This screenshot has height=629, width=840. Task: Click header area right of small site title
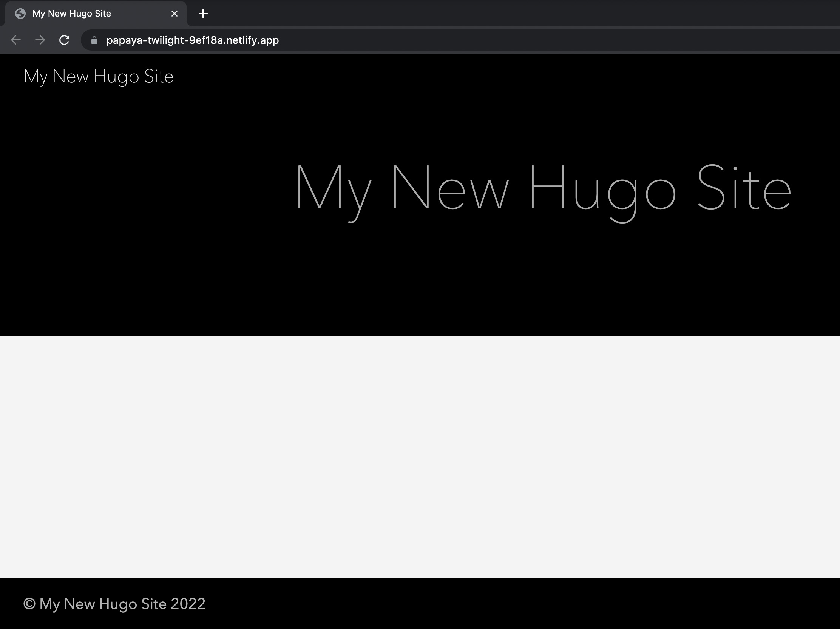[x=494, y=76]
